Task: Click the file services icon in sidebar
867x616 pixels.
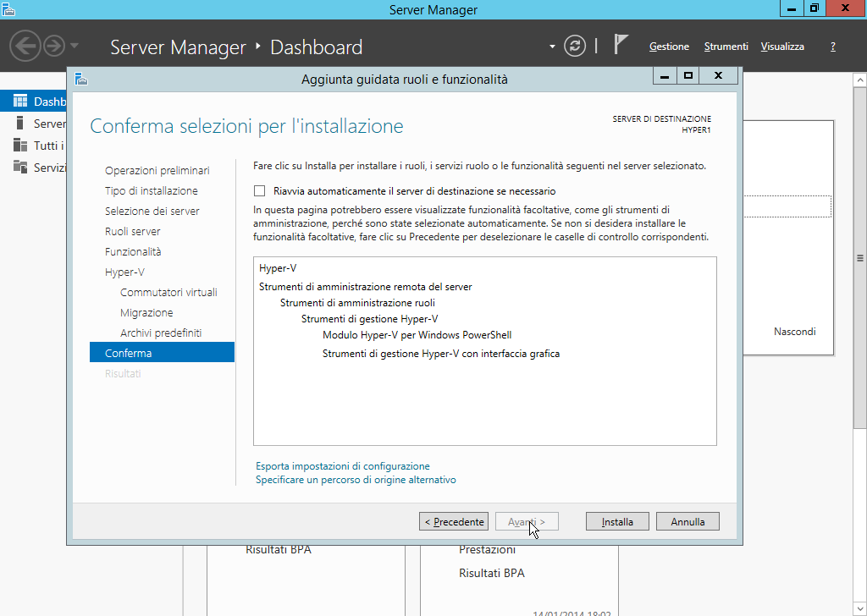Action: [20, 168]
